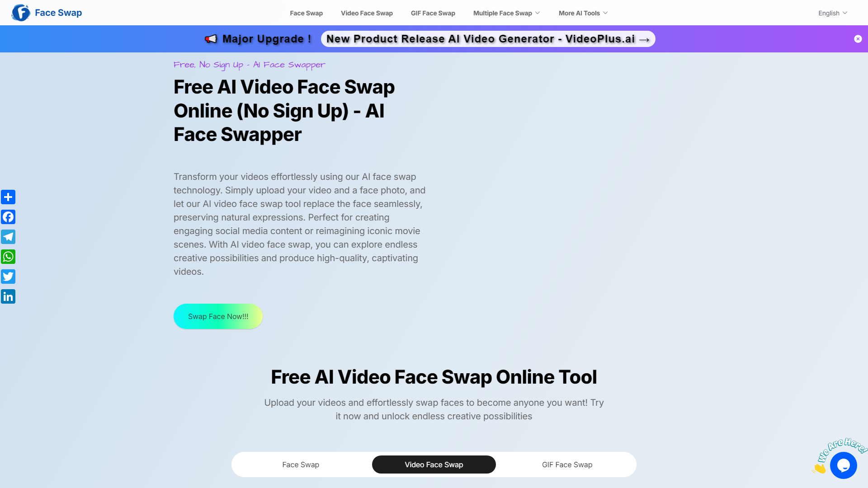Viewport: 868px width, 488px height.
Task: Click the Share icon on sidebar
Action: tap(8, 197)
